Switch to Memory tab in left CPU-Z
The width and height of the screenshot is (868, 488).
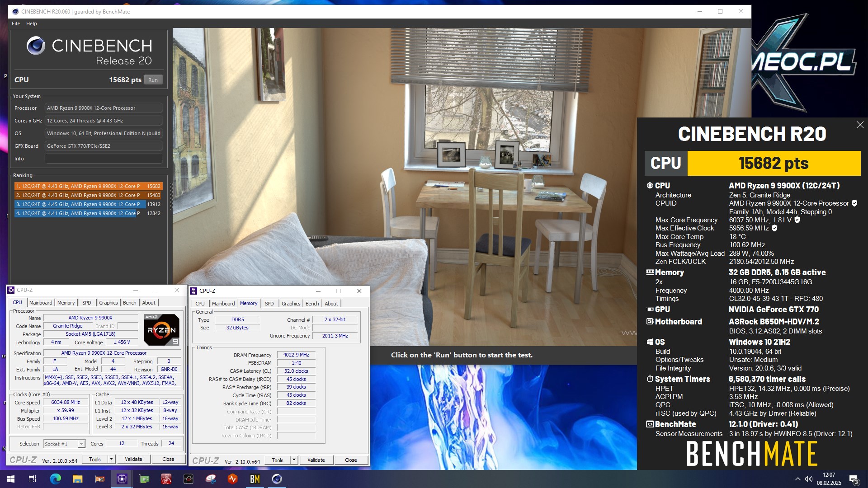coord(66,303)
